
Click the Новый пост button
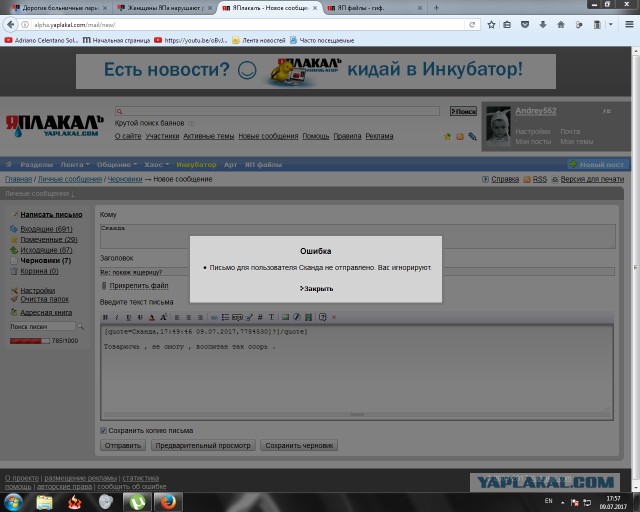(x=597, y=165)
